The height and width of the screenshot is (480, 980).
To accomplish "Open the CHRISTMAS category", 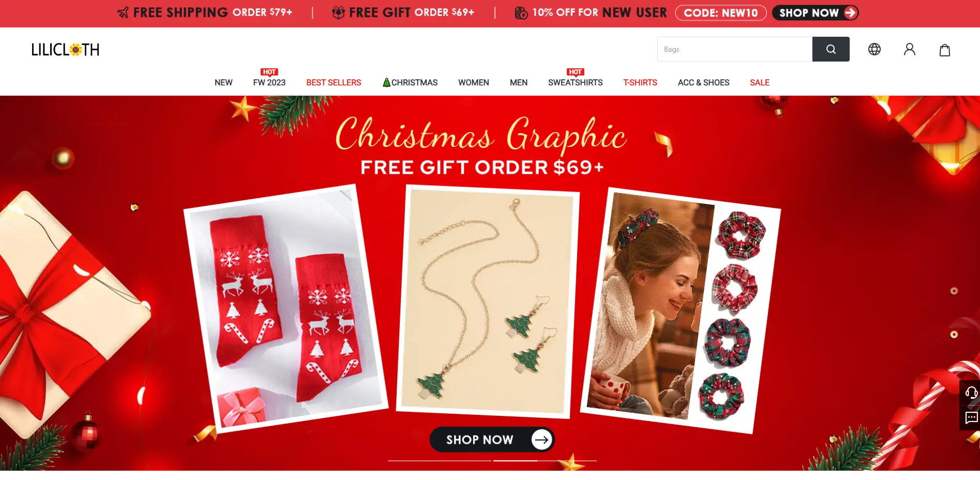I will pyautogui.click(x=410, y=83).
